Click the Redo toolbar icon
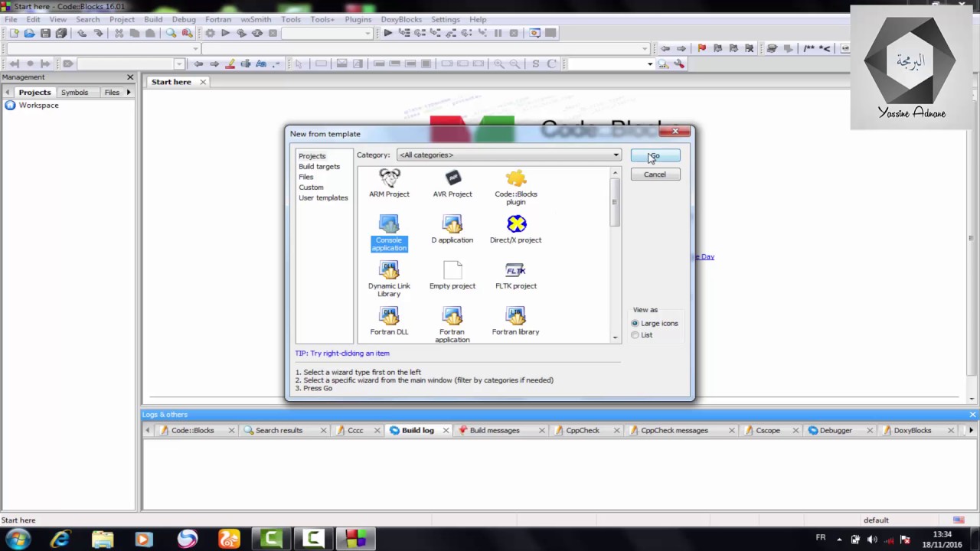Viewport: 980px width, 551px height. pyautogui.click(x=98, y=33)
